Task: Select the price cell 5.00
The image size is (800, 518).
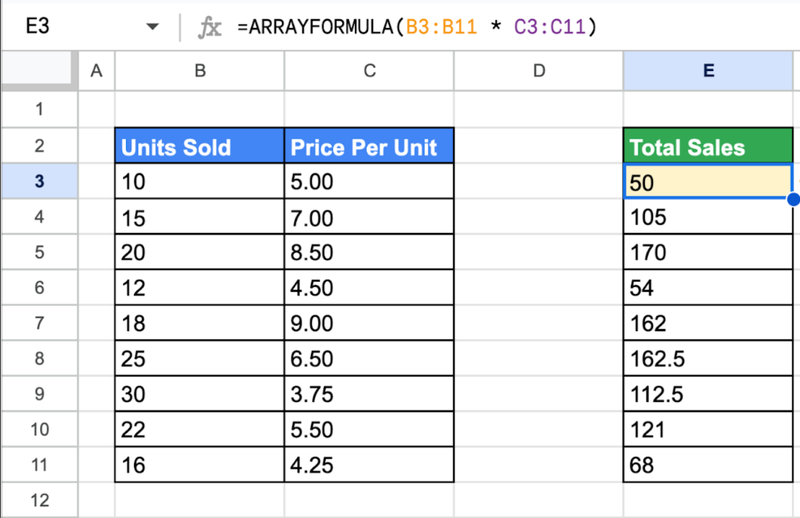Action: coord(369,181)
